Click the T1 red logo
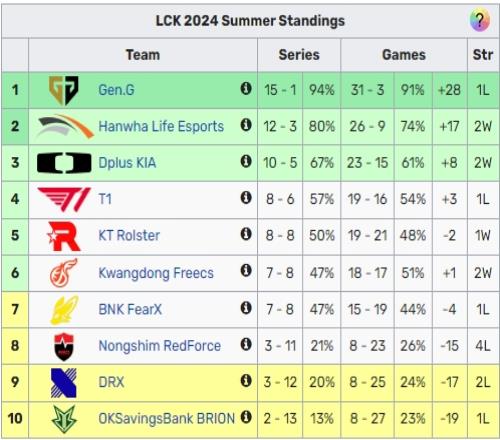The image size is (500, 440). (64, 199)
